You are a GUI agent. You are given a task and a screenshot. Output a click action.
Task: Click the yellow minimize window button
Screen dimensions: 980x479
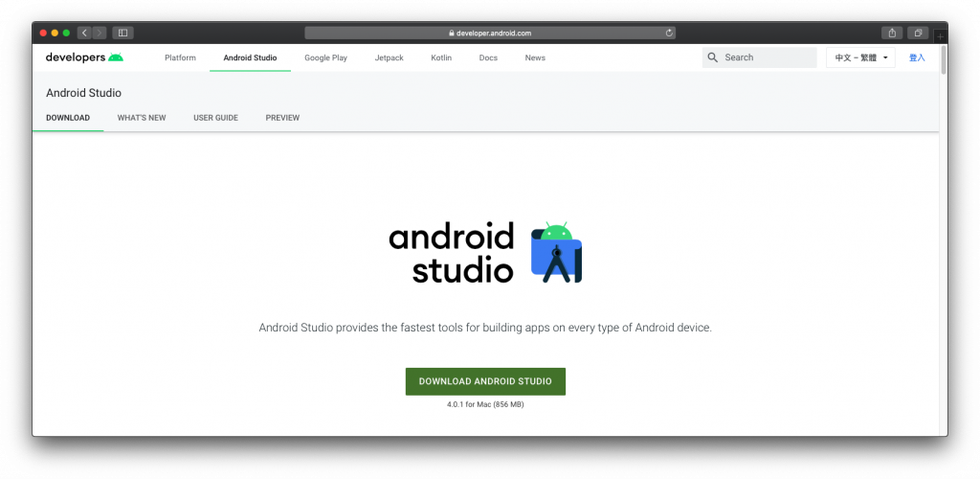[55, 34]
